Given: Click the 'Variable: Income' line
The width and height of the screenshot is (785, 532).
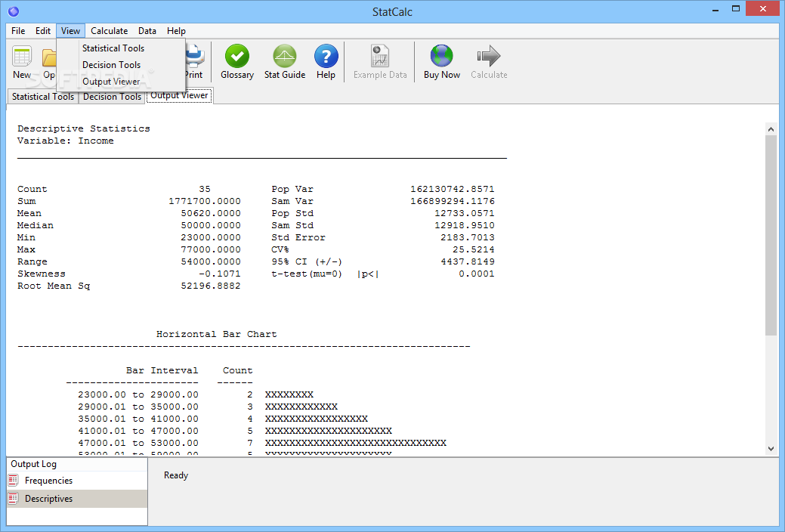Looking at the screenshot, I should pyautogui.click(x=65, y=141).
